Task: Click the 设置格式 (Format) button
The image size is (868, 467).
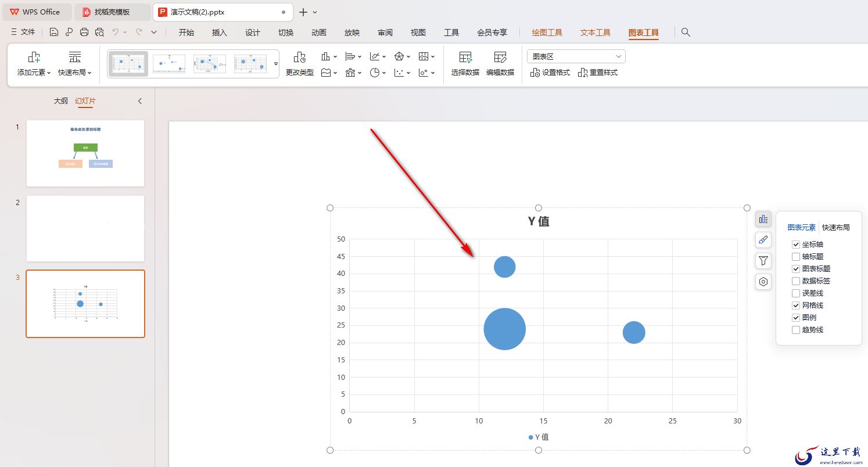Action: point(550,73)
